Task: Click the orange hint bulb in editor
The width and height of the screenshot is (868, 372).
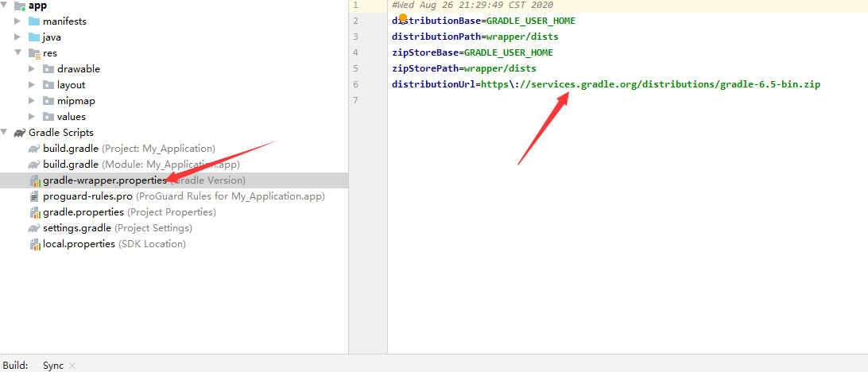Action: [x=403, y=17]
